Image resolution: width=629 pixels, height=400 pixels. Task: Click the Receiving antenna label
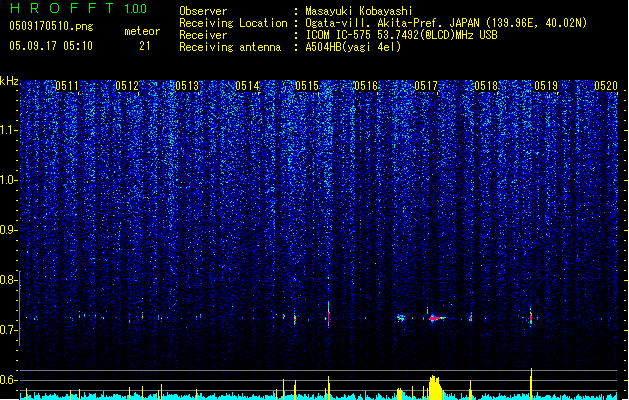230,47
